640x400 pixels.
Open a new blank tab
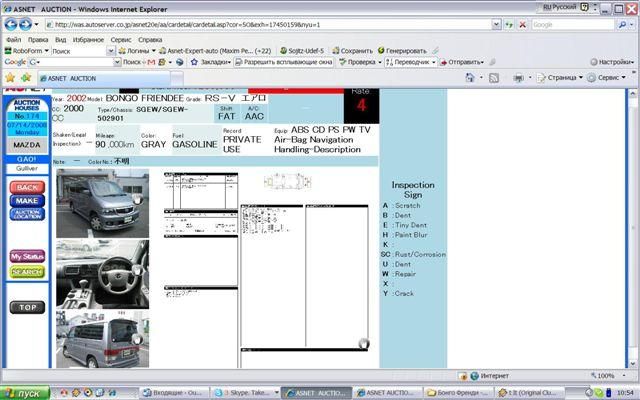[x=177, y=78]
